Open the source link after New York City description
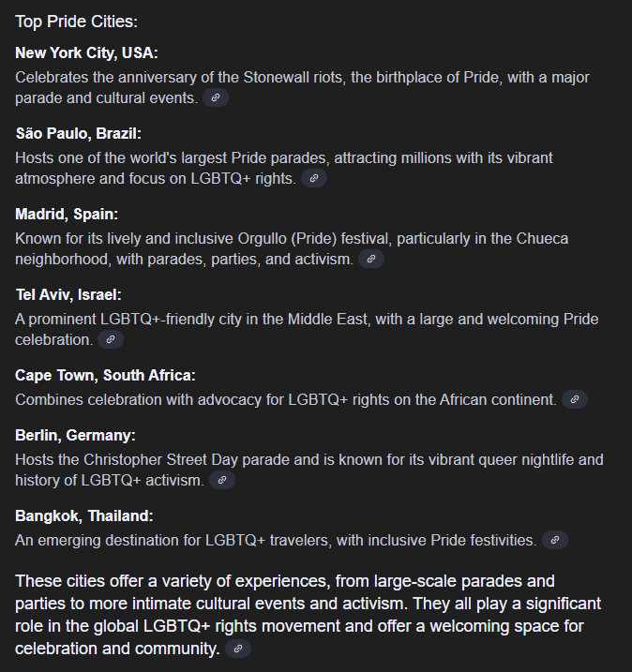 [216, 97]
